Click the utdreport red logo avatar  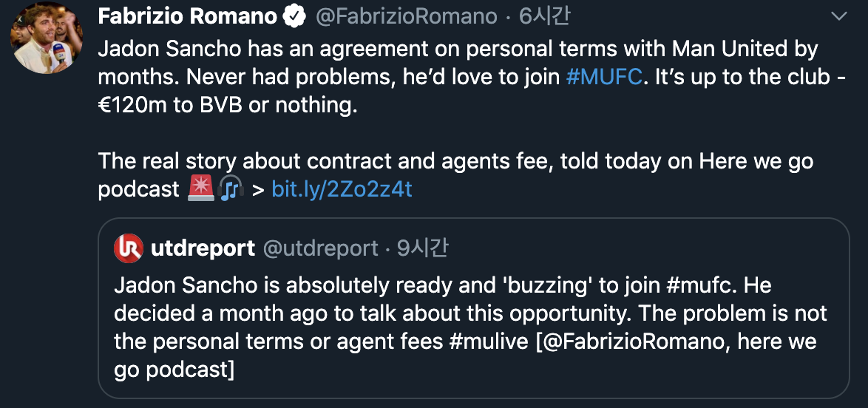point(128,248)
